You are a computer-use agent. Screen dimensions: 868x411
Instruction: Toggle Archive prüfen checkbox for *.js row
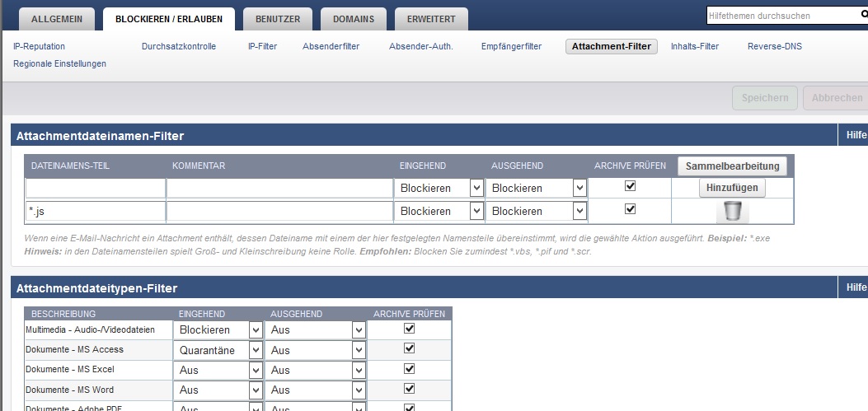[631, 210]
